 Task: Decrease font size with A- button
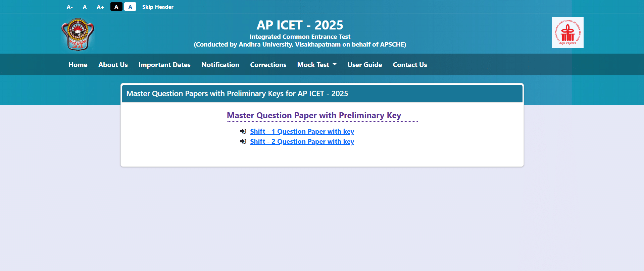pos(70,7)
